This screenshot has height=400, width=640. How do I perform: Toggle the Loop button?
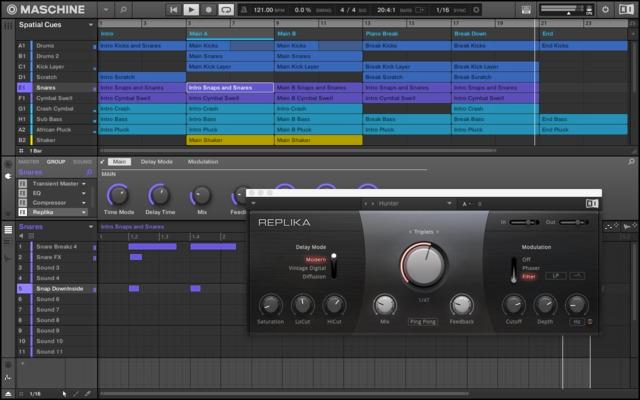[x=226, y=9]
